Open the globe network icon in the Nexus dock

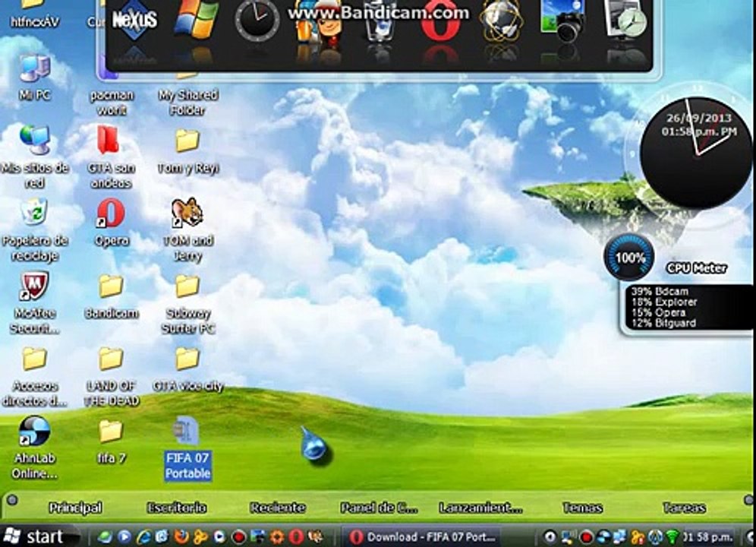(x=502, y=22)
